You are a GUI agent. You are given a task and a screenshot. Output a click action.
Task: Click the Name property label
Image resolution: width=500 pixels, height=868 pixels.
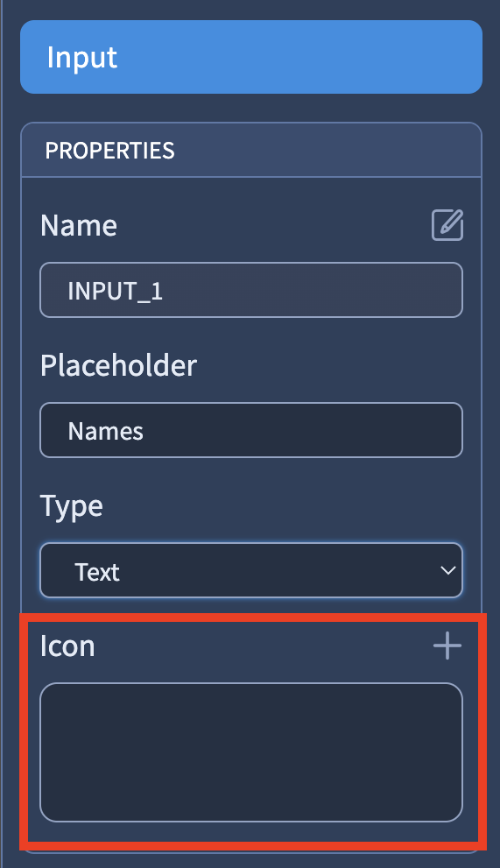[x=79, y=225]
